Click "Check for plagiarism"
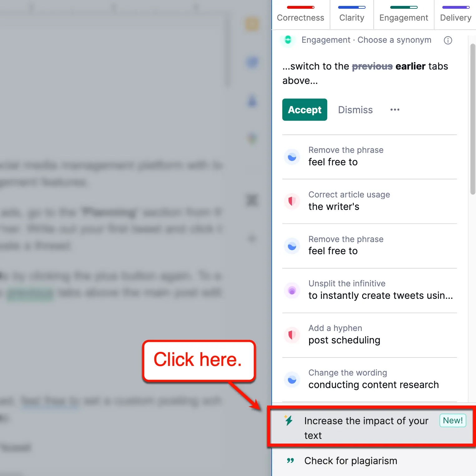The width and height of the screenshot is (476, 476). pos(351,461)
